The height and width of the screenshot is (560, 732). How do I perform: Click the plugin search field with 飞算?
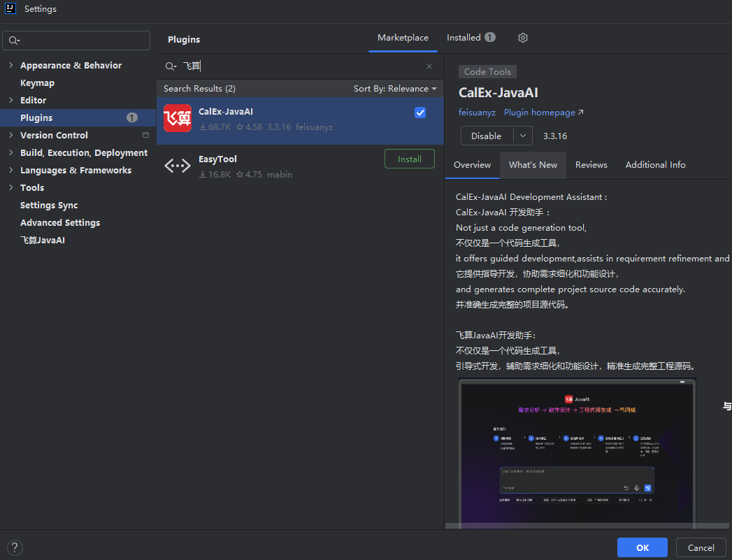tap(299, 66)
